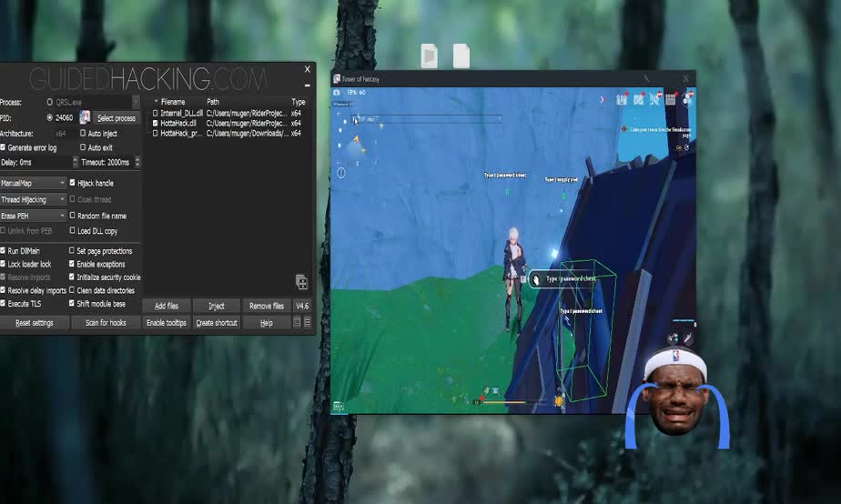
Task: Open the in-game chat icon
Action: pyautogui.click(x=339, y=408)
